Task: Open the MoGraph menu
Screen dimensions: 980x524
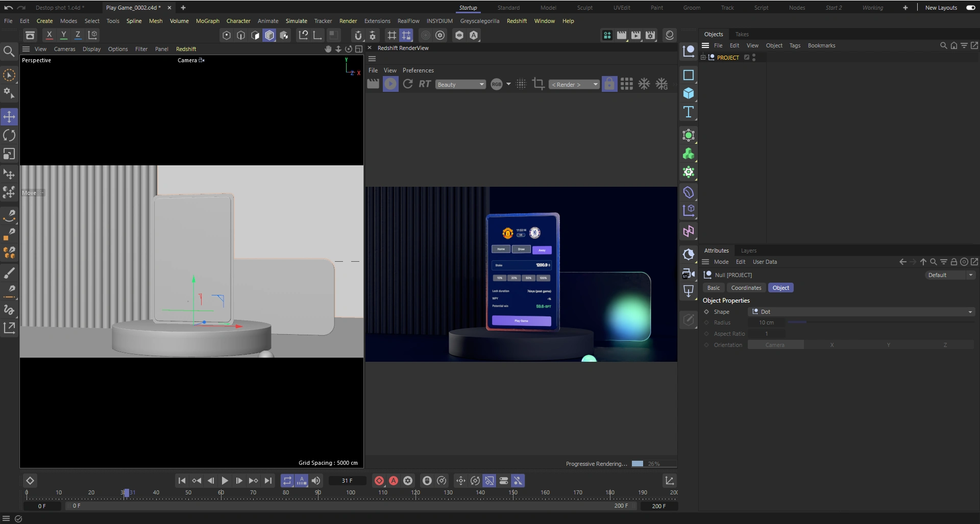Action: (207, 21)
